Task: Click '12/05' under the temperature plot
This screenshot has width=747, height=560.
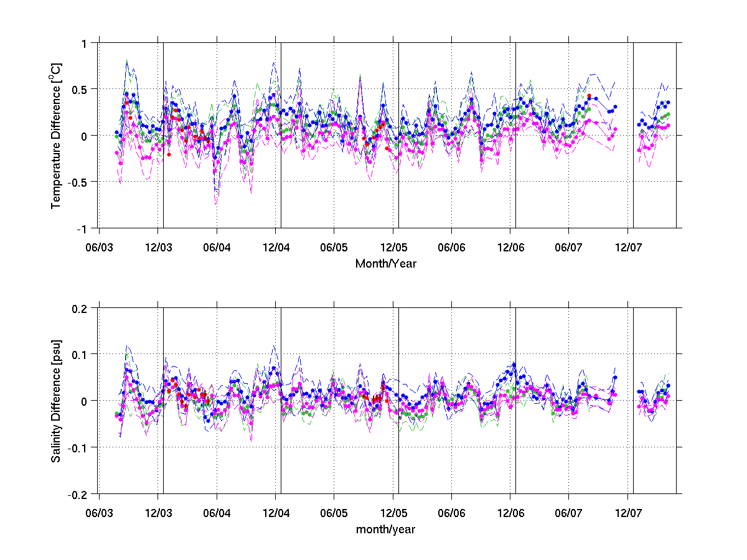Action: click(x=393, y=248)
